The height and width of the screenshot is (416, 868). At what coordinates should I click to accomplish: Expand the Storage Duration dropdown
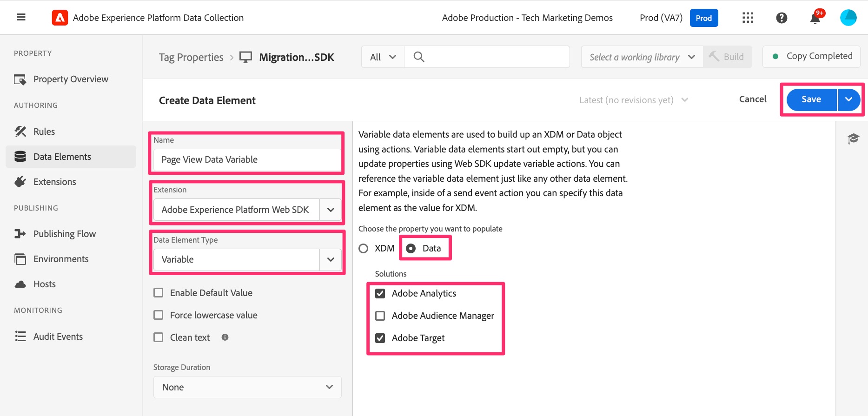pos(247,387)
